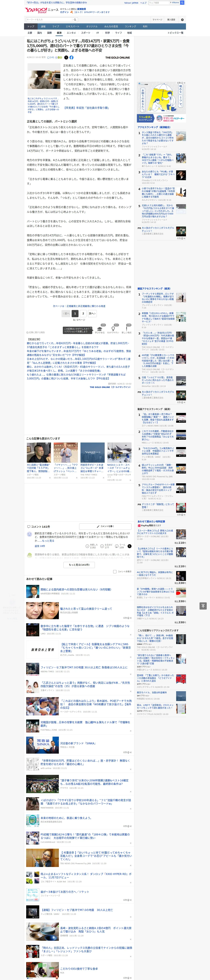This screenshot has height=980, width=210.
Task: Share the article on X
Action: pos(66,57)
